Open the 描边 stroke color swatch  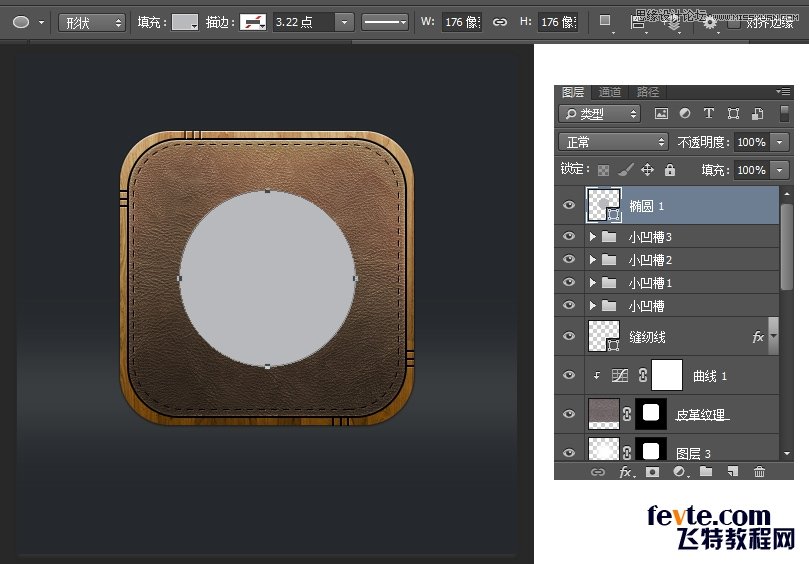[x=253, y=22]
